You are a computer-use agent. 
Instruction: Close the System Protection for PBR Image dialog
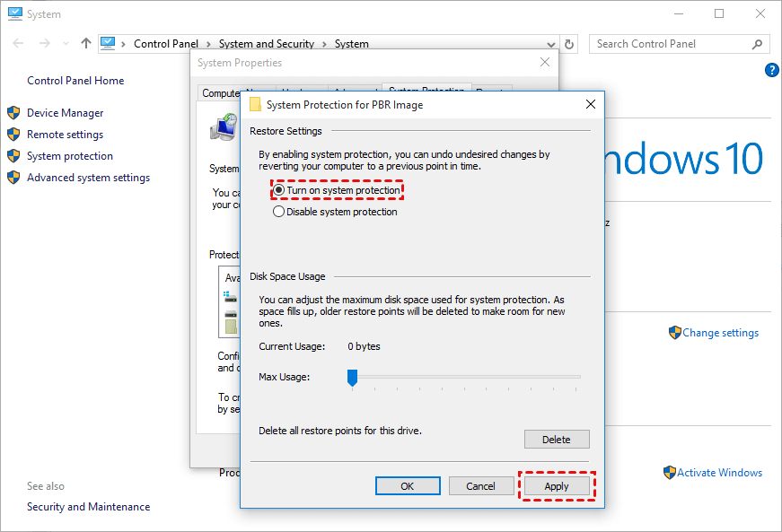tap(591, 104)
